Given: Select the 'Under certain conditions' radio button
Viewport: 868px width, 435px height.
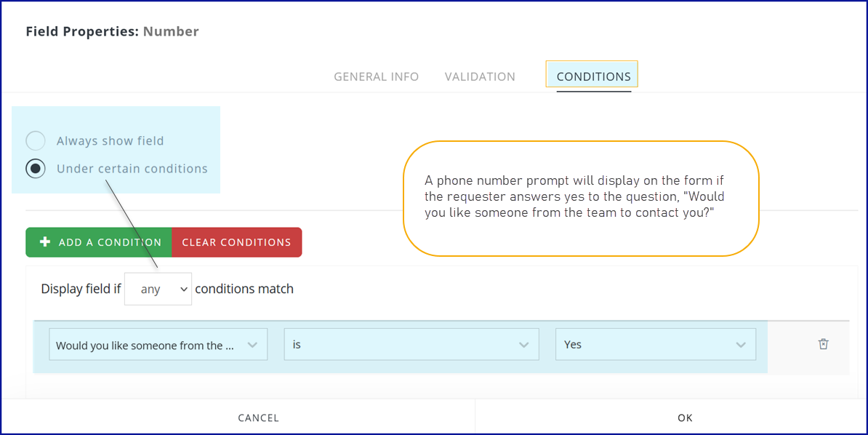Looking at the screenshot, I should point(36,168).
